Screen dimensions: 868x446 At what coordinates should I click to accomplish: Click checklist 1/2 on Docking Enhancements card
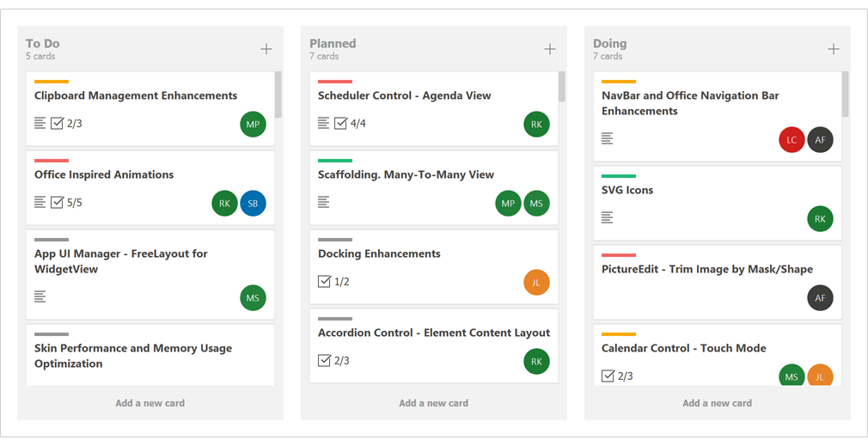tap(333, 282)
